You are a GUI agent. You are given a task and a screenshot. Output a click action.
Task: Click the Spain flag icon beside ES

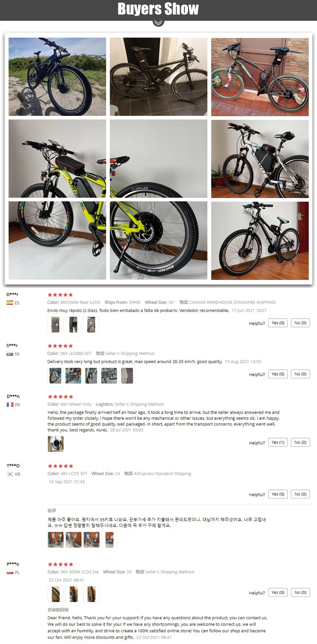click(x=10, y=303)
